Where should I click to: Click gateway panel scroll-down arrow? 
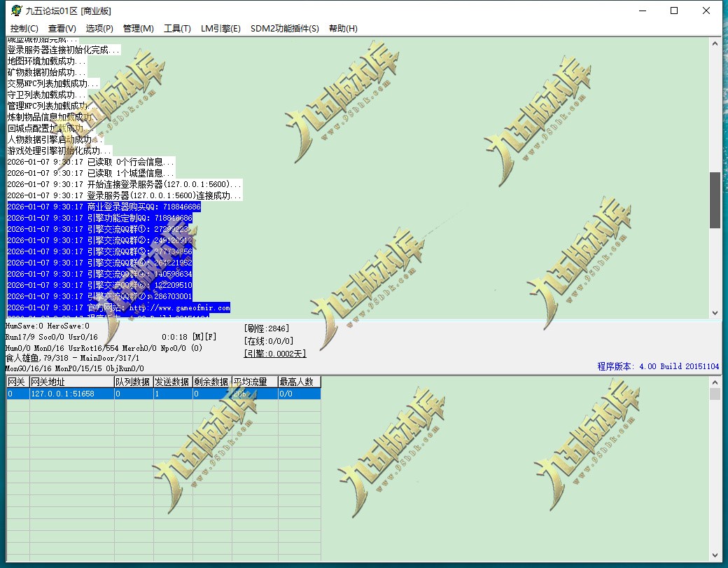coord(715,555)
